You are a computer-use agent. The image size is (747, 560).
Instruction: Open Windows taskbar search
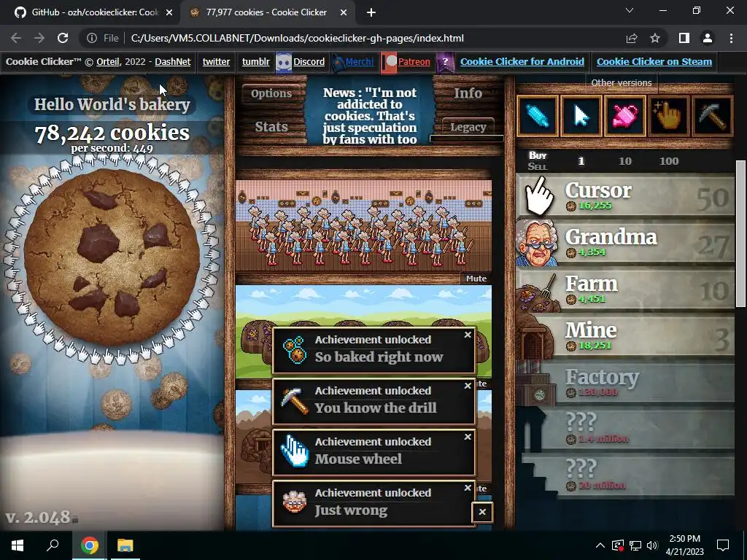pyautogui.click(x=53, y=545)
